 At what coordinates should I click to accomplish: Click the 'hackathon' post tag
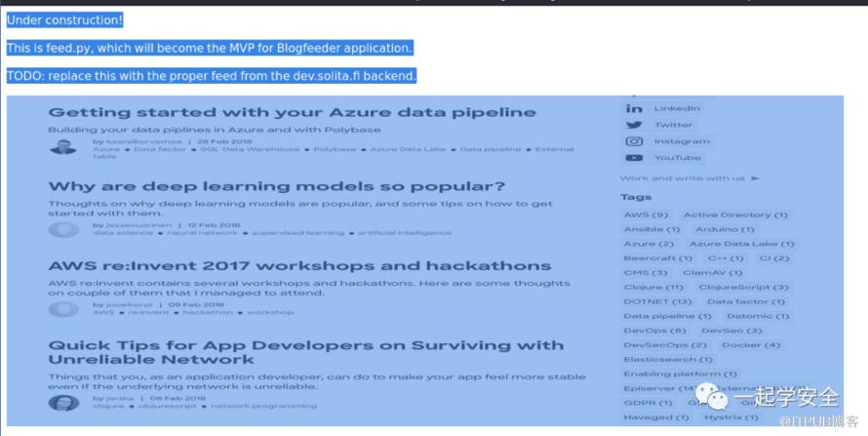click(x=208, y=313)
